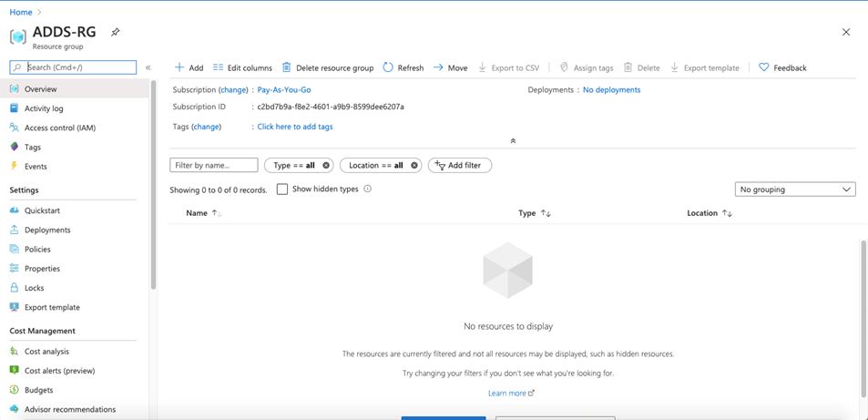Viewport: 868px width, 420px height.
Task: Open the No deployments link
Action: [x=612, y=90]
